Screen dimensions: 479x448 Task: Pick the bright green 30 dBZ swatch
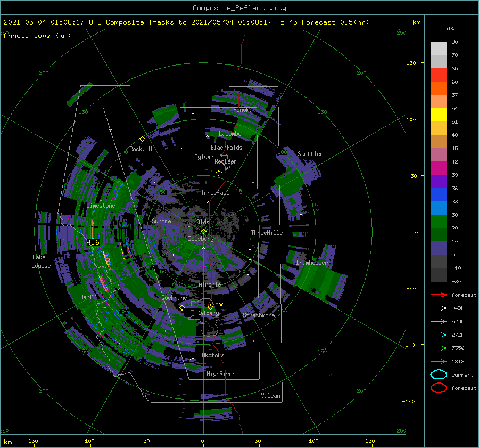439,221
